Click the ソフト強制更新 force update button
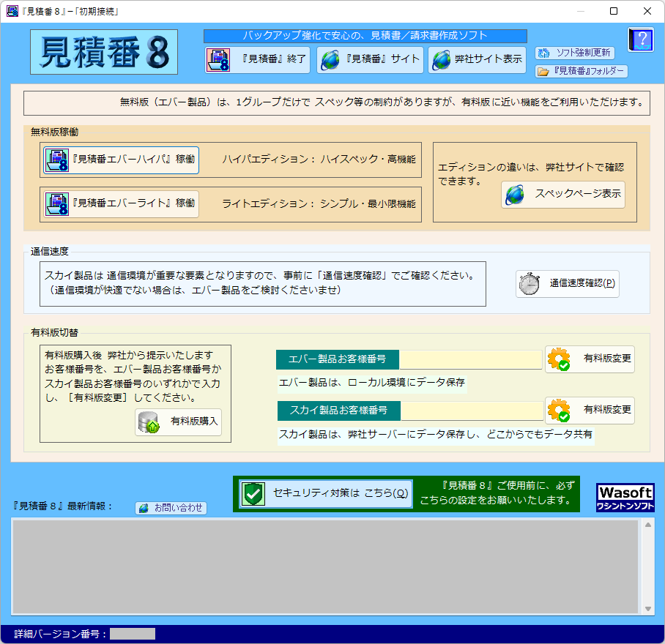This screenshot has height=644, width=665. (574, 53)
